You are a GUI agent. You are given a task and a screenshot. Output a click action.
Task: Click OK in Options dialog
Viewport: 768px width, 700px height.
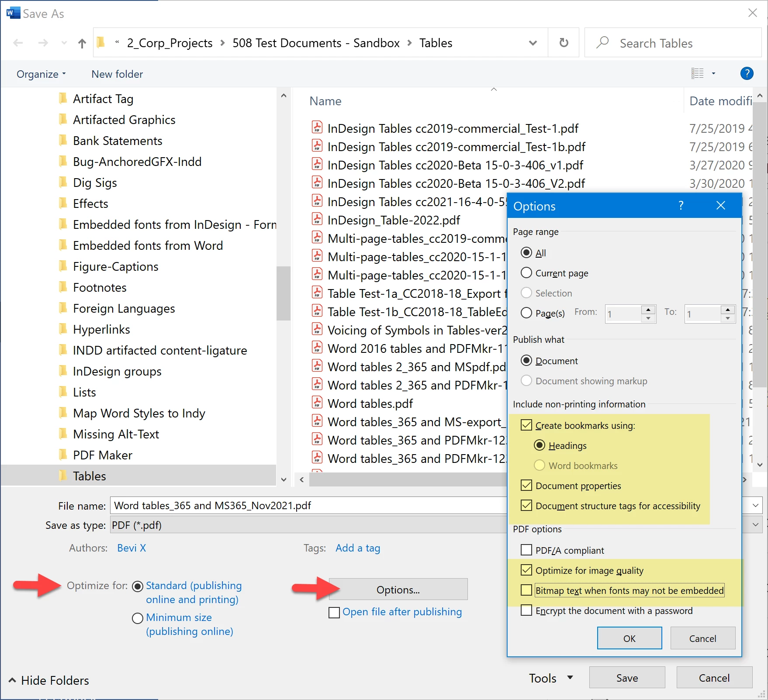(x=630, y=638)
